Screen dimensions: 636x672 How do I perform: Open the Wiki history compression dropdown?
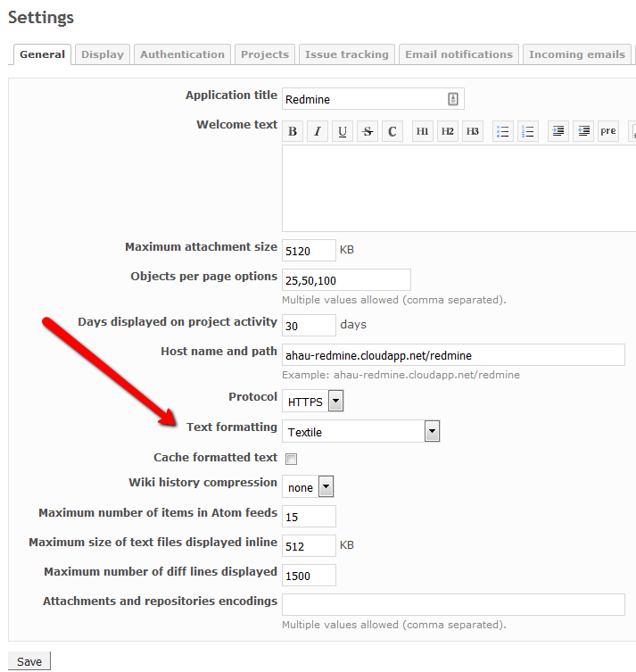point(308,487)
